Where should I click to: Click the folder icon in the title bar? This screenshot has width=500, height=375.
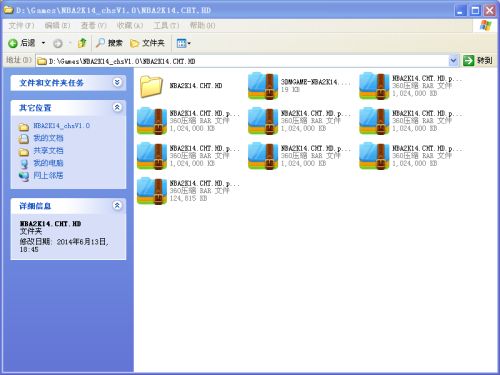pyautogui.click(x=8, y=10)
